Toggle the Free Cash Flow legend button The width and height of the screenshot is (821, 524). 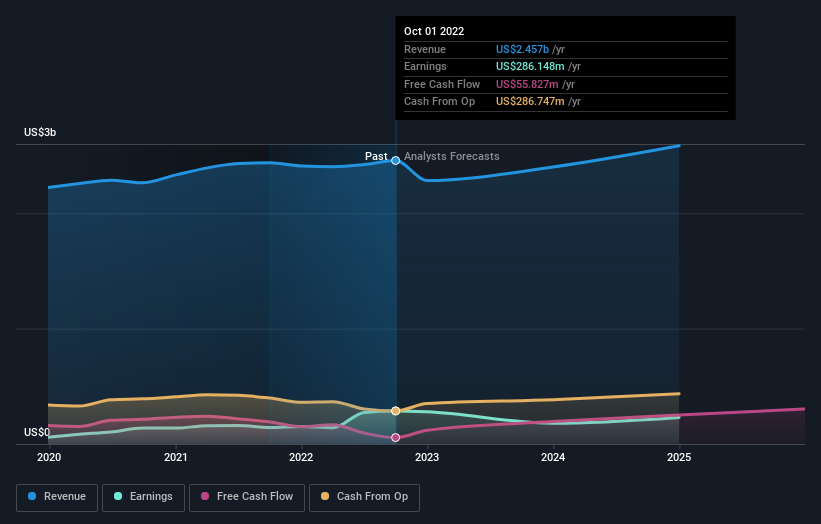click(247, 497)
